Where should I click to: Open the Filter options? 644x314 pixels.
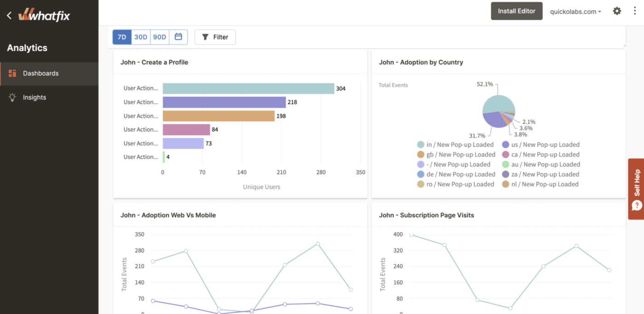tap(215, 37)
